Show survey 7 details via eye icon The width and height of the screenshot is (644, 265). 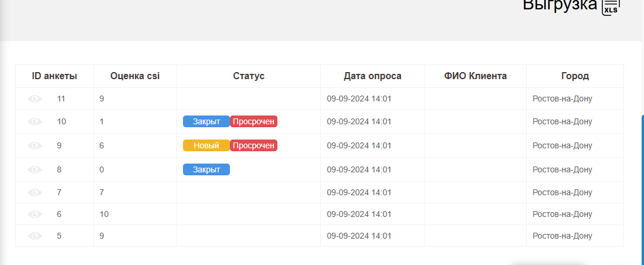pos(35,192)
